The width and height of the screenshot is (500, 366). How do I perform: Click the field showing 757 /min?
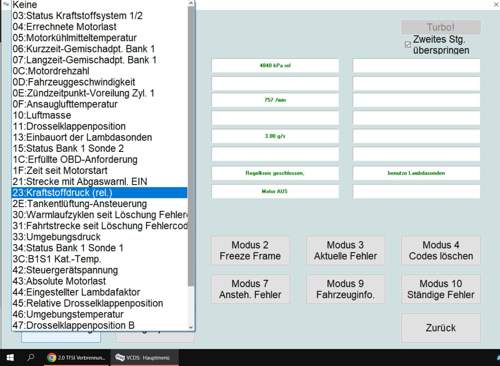click(x=275, y=100)
